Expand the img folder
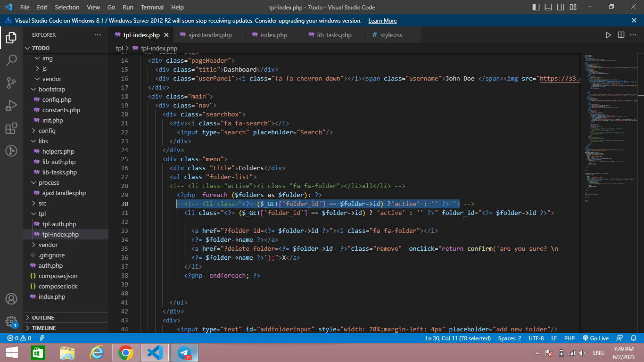The image size is (644, 362). pyautogui.click(x=66, y=58)
